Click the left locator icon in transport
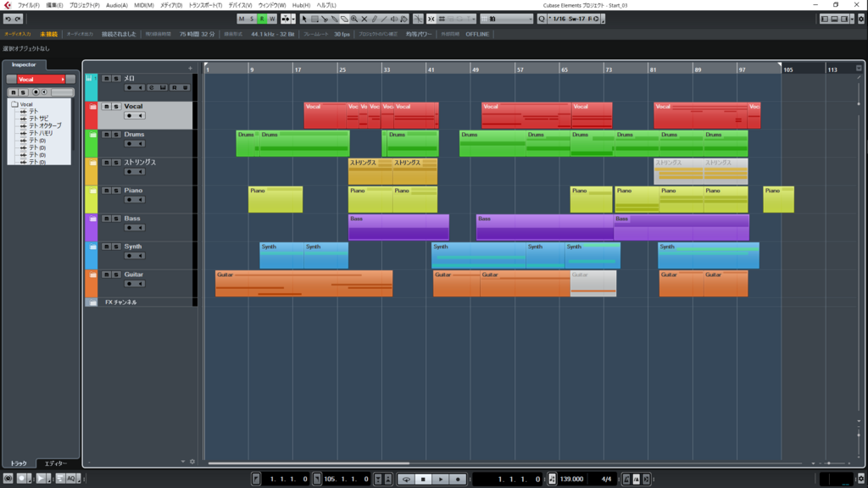Viewport: 868px width, 488px height. click(x=256, y=480)
